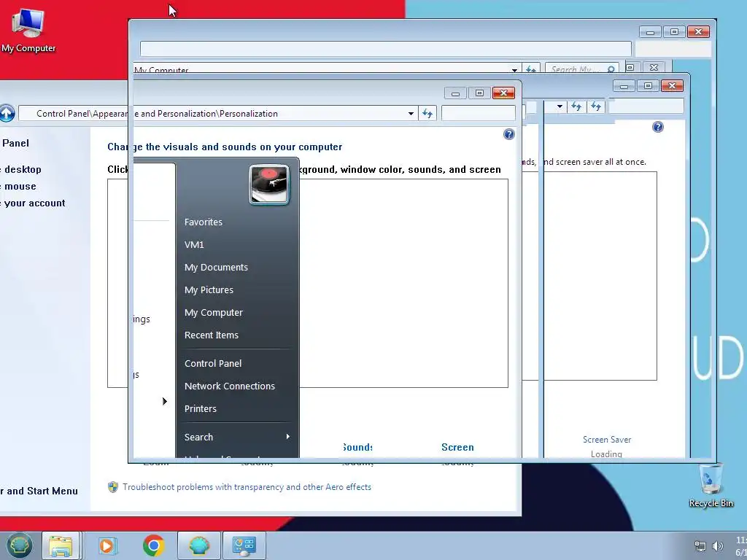
Task: Open the file explorer taskbar icon
Action: coord(61,545)
